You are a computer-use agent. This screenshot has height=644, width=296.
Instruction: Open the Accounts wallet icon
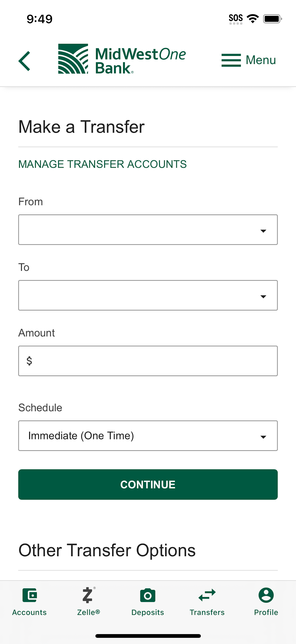(30, 595)
